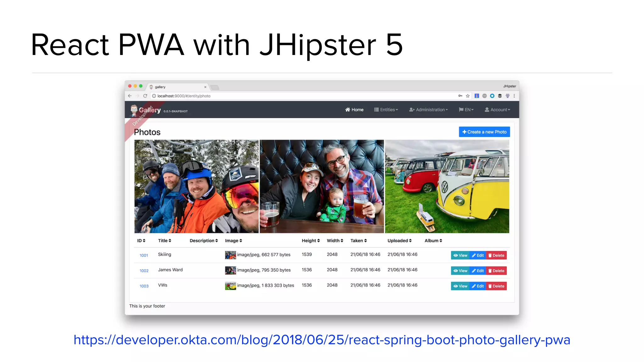Click the JHipster profile label in title bar

click(509, 86)
